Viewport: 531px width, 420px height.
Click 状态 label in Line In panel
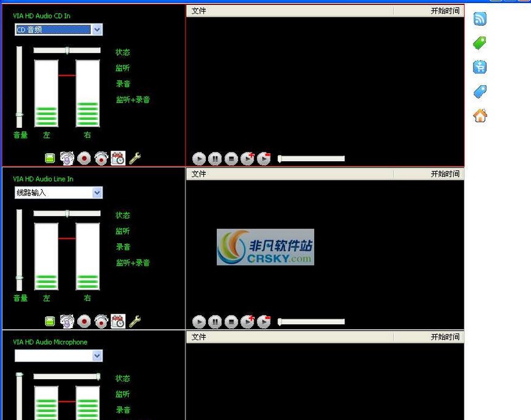coord(122,215)
